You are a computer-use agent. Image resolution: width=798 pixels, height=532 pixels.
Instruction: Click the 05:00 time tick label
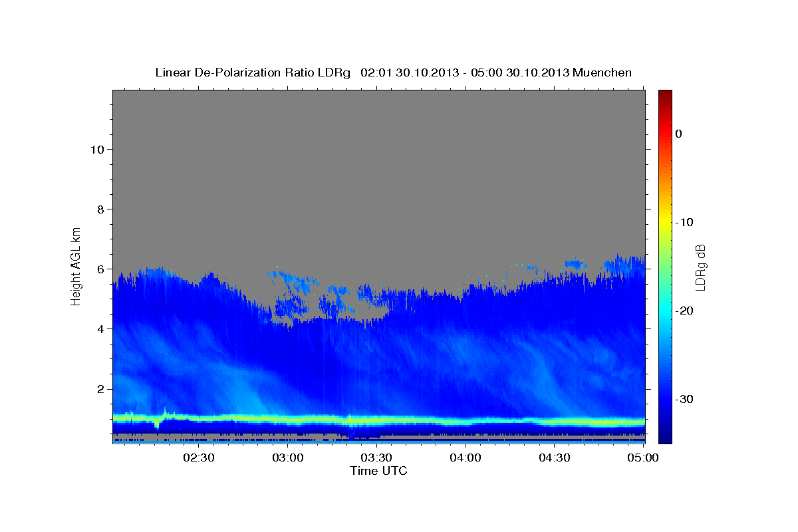(x=643, y=458)
